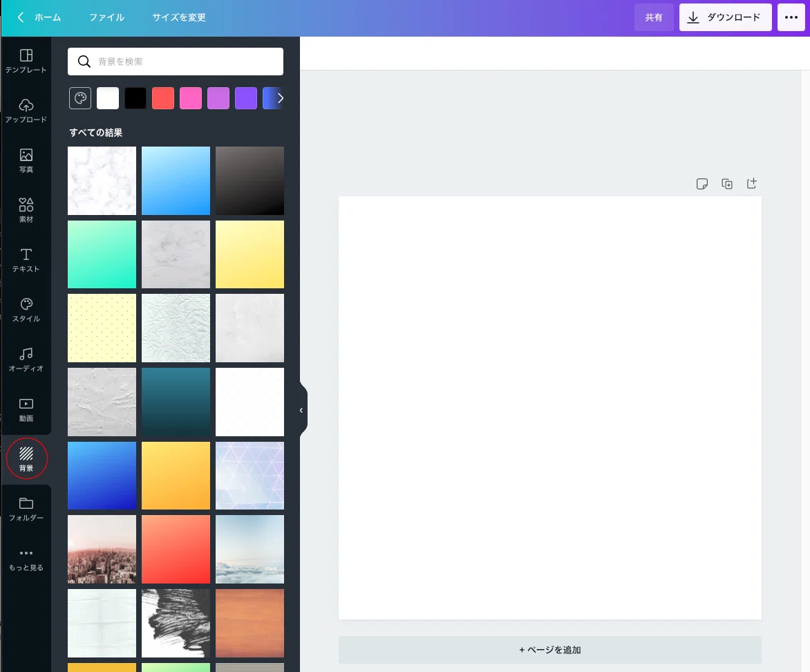
Task: Open the 素材 elements panel
Action: [26, 210]
